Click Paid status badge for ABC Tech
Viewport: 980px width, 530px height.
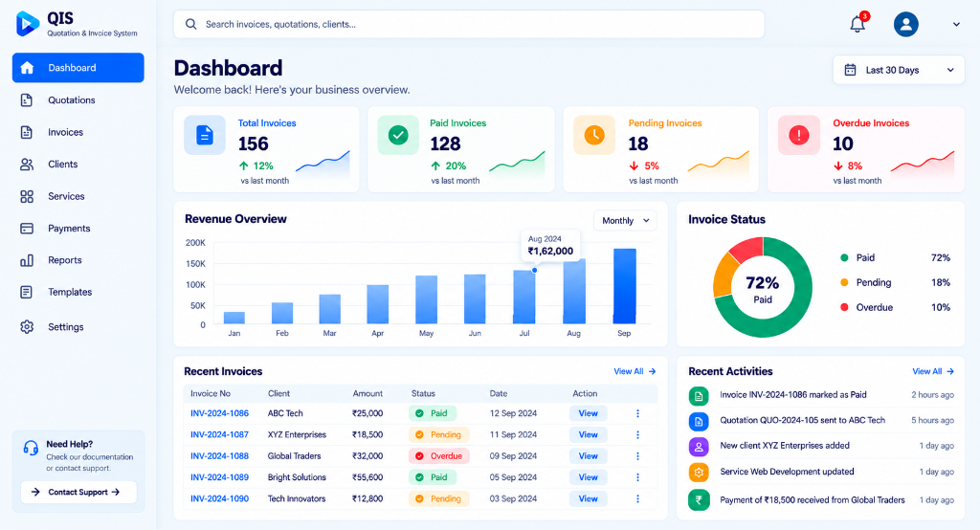(433, 413)
